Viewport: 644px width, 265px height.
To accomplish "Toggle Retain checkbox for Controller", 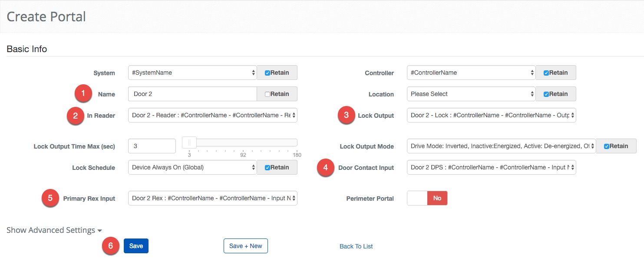I will coord(546,73).
